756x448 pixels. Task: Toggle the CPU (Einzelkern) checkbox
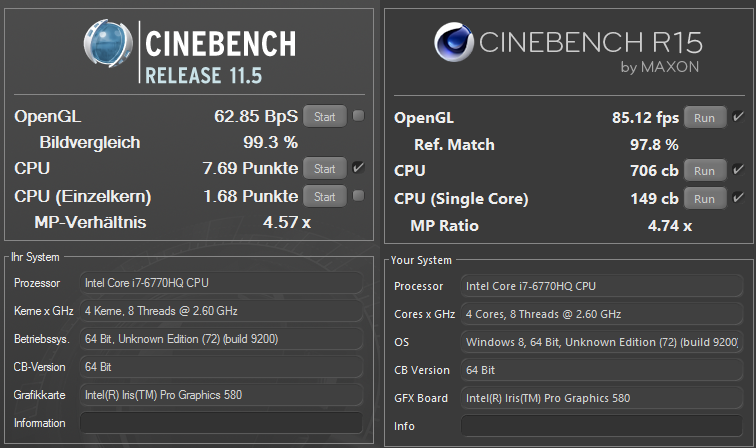(358, 196)
